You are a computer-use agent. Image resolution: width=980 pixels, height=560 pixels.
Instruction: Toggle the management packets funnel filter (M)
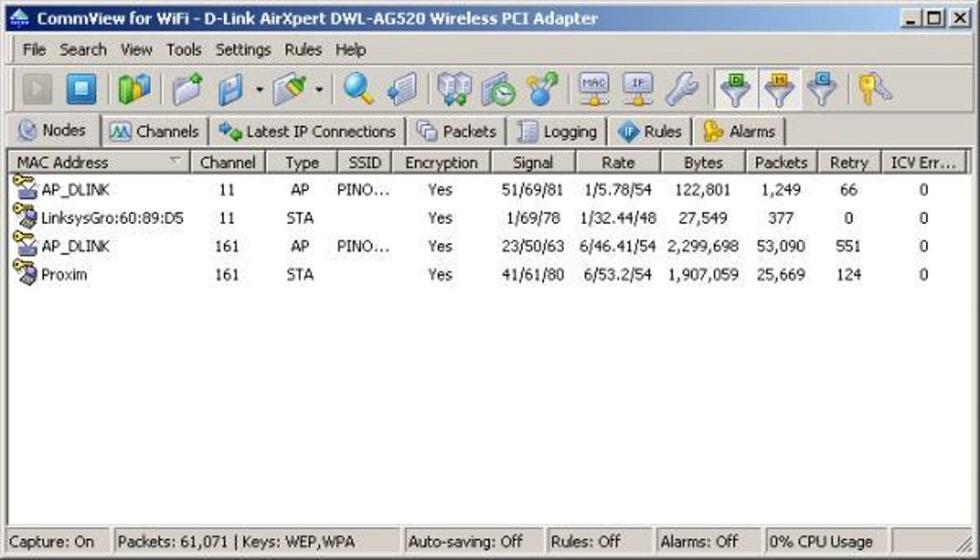[779, 88]
